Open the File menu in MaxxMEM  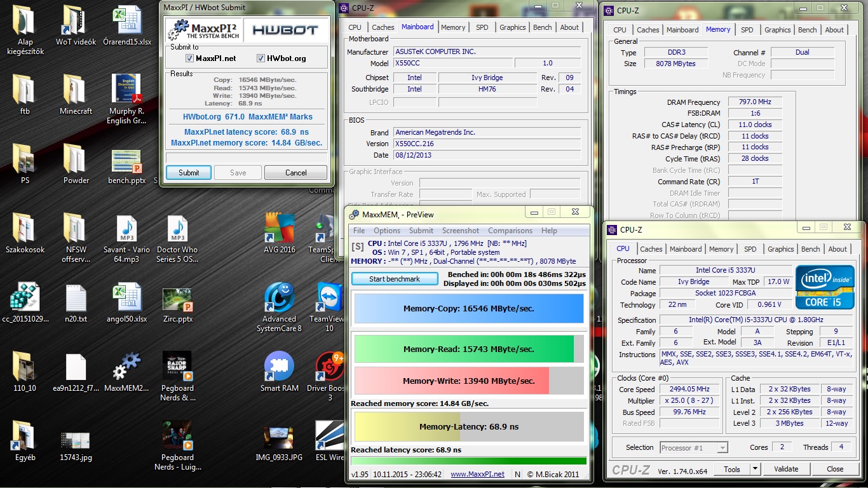pos(359,231)
